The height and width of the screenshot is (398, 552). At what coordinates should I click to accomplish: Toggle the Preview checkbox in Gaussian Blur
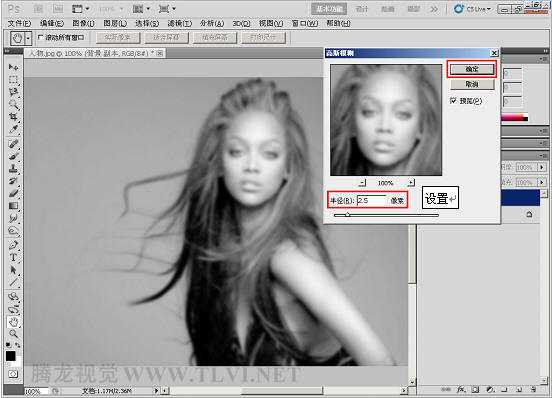(x=453, y=101)
